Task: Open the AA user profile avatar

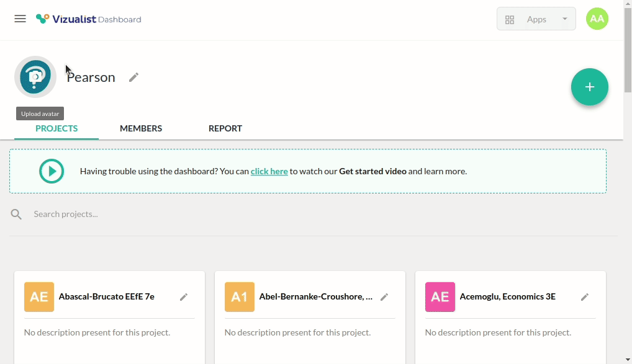Action: (x=597, y=19)
